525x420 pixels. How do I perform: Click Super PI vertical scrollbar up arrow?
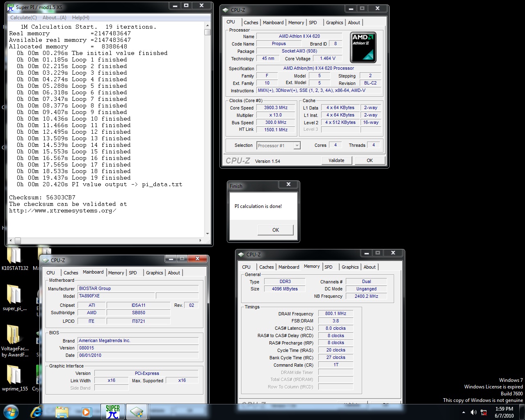[x=208, y=25]
